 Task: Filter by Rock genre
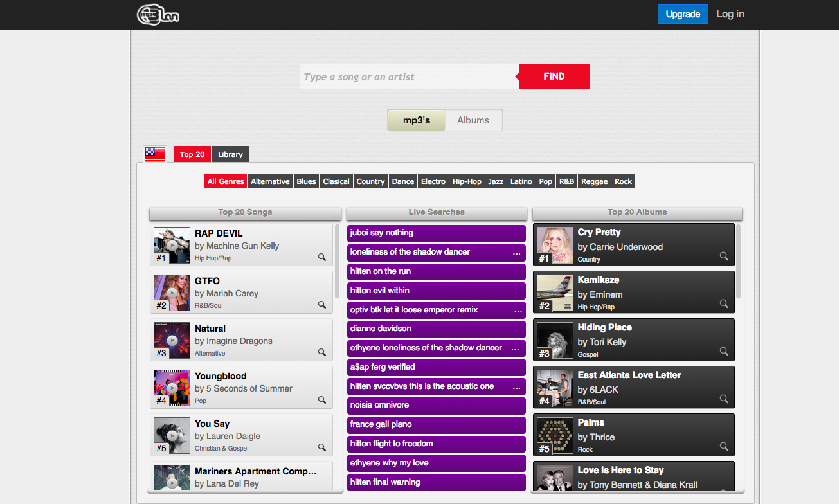point(624,181)
